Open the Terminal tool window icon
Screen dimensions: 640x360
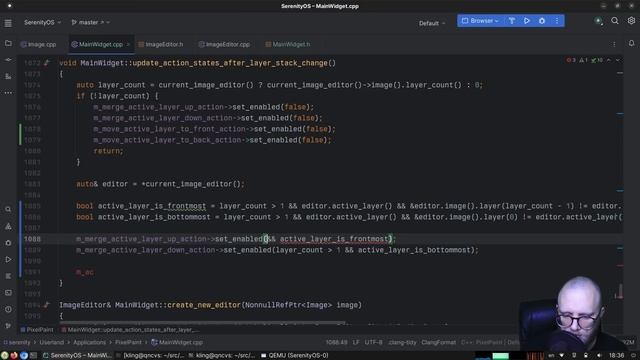tap(8, 293)
